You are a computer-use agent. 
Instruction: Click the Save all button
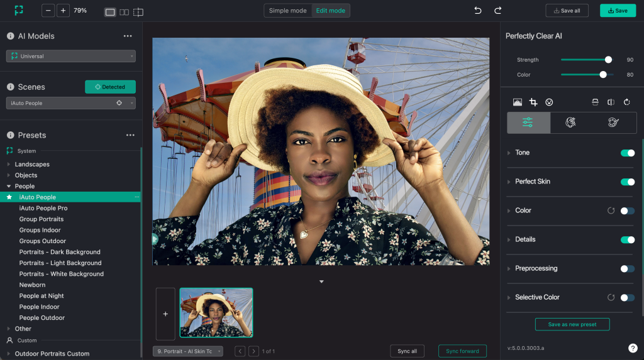tap(567, 11)
